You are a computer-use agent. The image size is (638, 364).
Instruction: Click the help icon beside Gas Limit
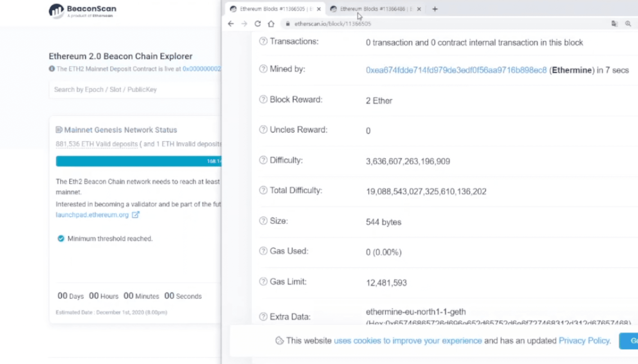tap(263, 281)
